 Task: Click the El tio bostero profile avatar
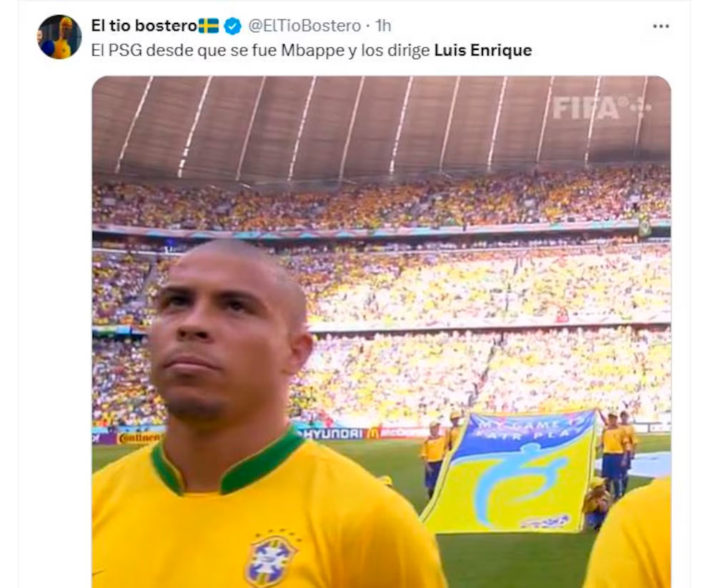59,37
